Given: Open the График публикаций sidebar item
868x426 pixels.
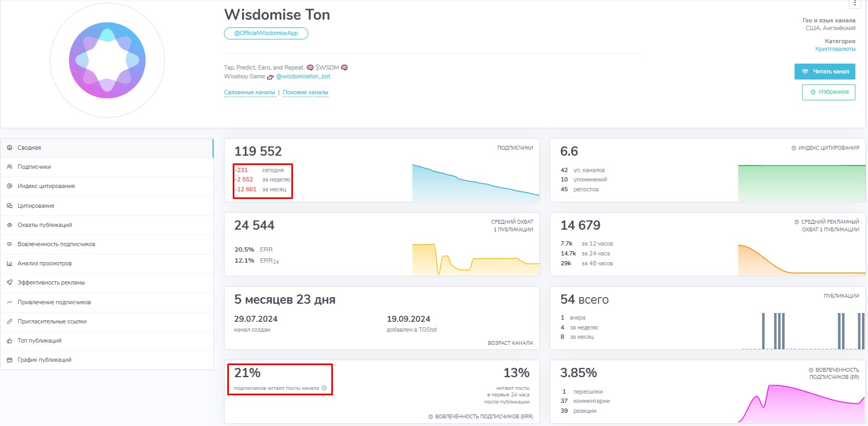Looking at the screenshot, I should 107,360.
